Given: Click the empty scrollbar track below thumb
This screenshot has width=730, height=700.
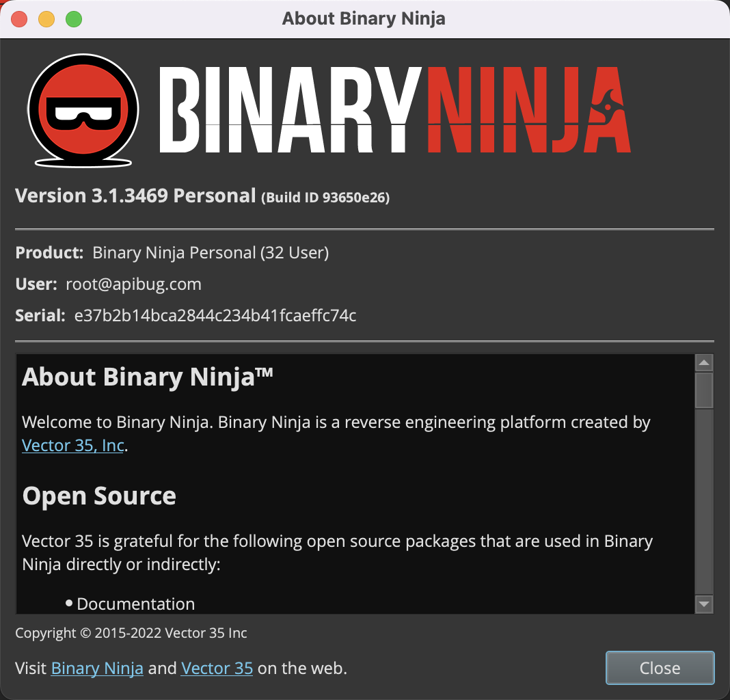Looking at the screenshot, I should coord(704,506).
